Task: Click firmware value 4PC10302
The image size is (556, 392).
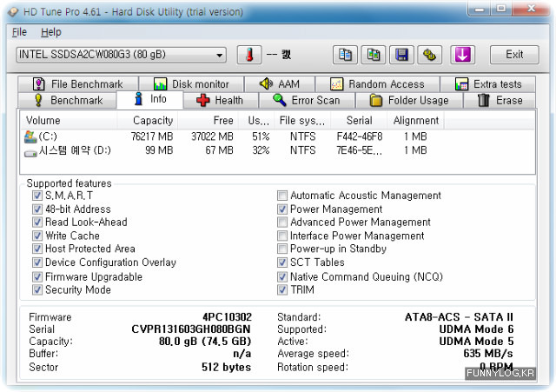Action: click(x=227, y=316)
